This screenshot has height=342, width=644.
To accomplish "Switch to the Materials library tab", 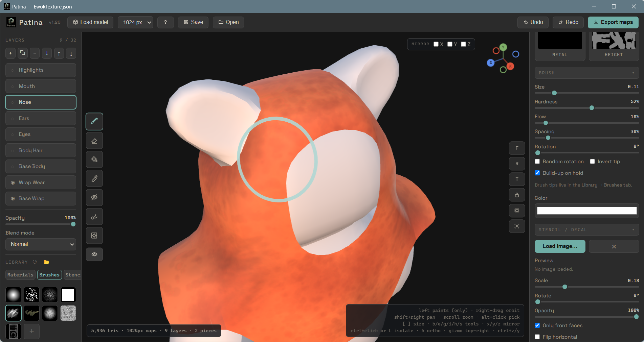I will [20, 275].
